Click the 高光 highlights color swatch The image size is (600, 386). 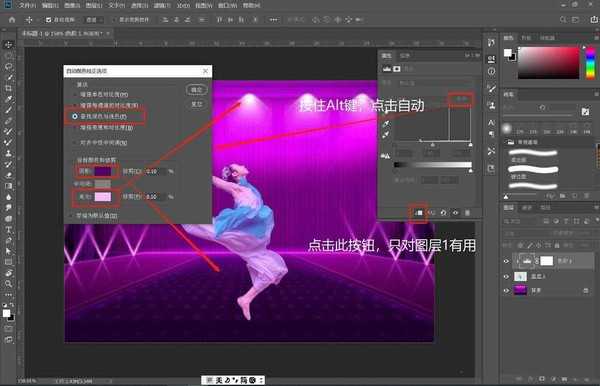103,197
